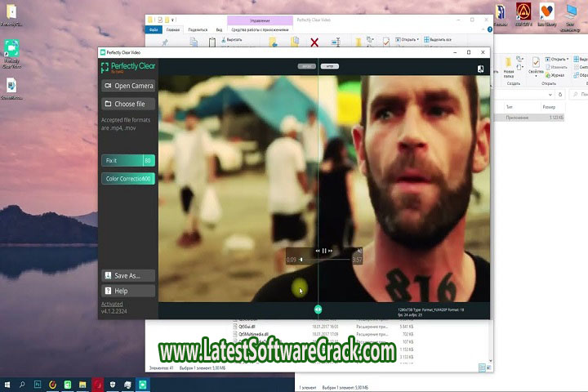Viewport: 588px width, 392px height.
Task: Click the search field in back Explorer
Action: pyautogui.click(x=579, y=95)
